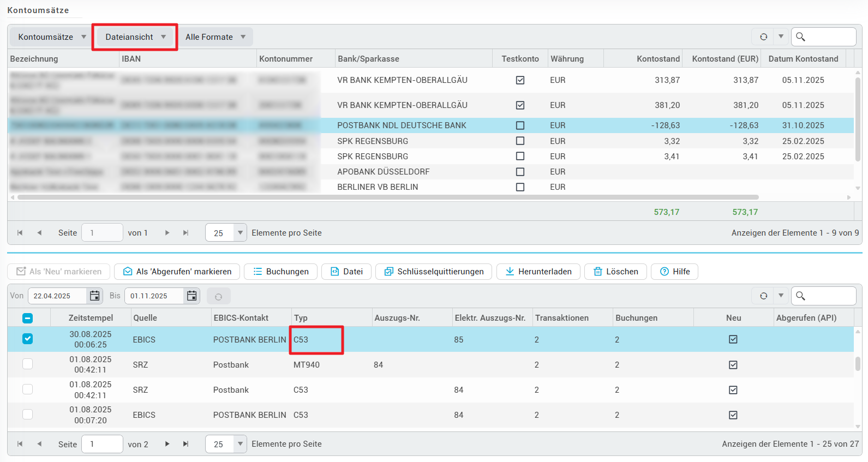868x462 pixels.
Task: Sort by the Zeitstempel column header
Action: (x=91, y=318)
